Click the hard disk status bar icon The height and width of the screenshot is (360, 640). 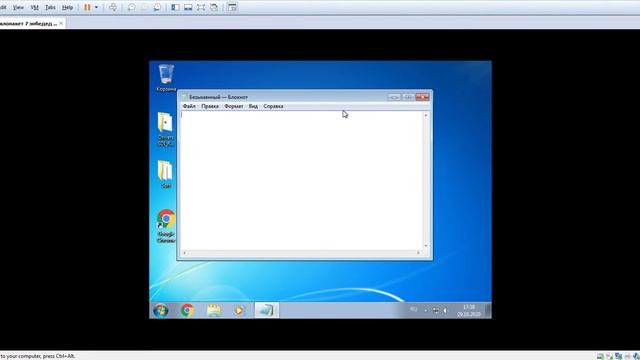click(x=601, y=356)
